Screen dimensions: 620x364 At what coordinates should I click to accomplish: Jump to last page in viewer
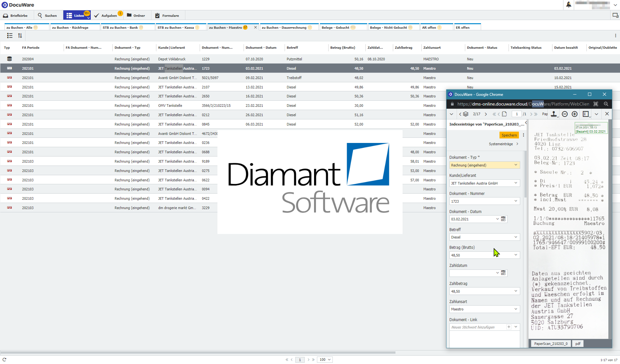(536, 114)
